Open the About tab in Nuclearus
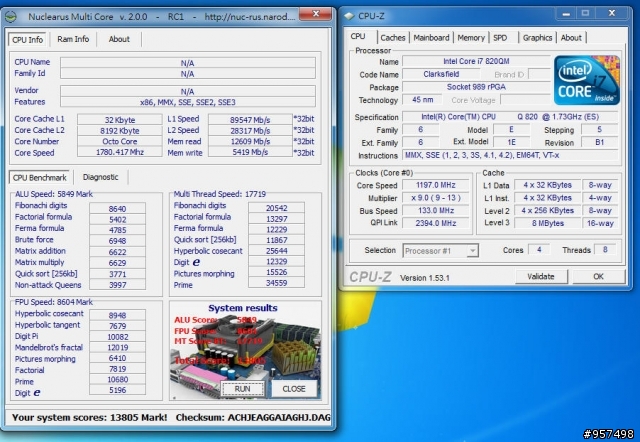This screenshot has height=442, width=640. 119,39
